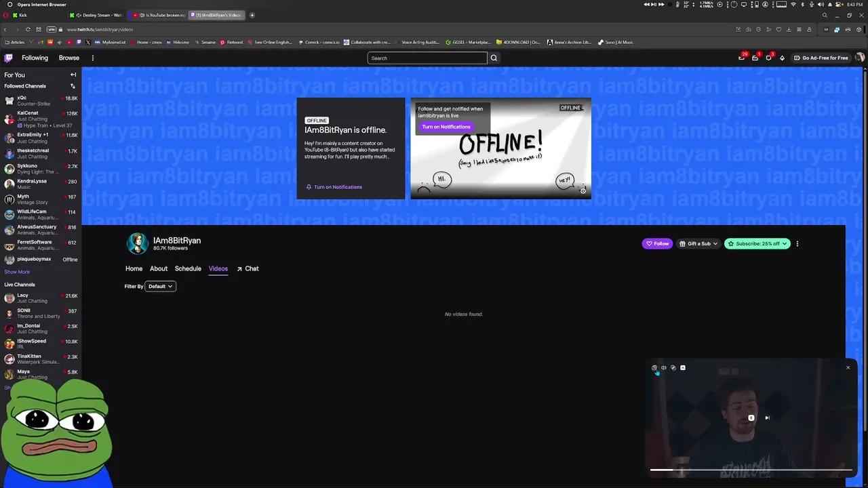Open the Suno AI Music bookmark

point(616,42)
